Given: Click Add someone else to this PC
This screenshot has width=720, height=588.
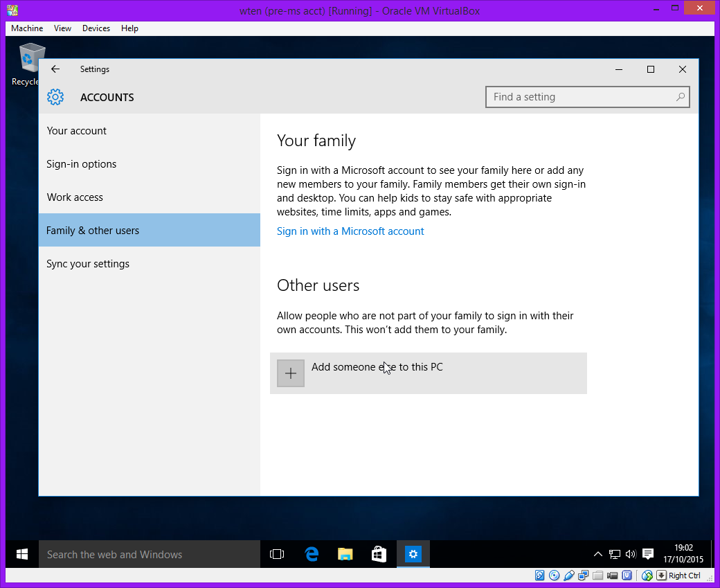Looking at the screenshot, I should [x=377, y=367].
